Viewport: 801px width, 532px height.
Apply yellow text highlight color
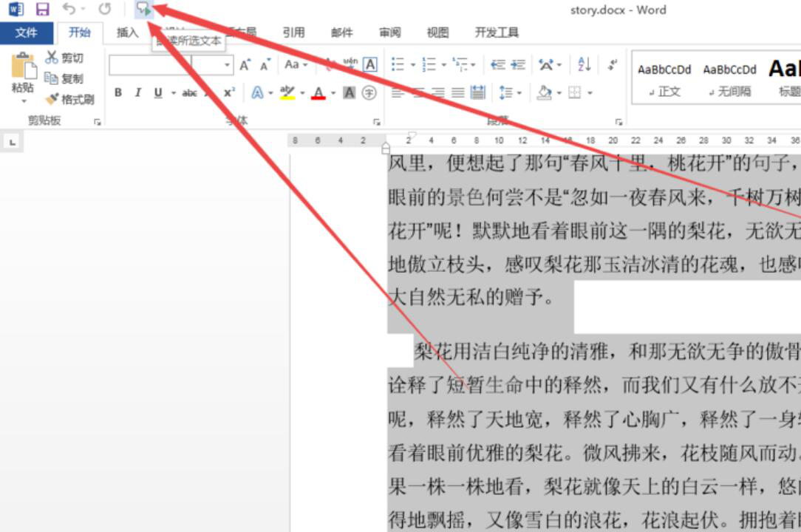tap(287, 92)
